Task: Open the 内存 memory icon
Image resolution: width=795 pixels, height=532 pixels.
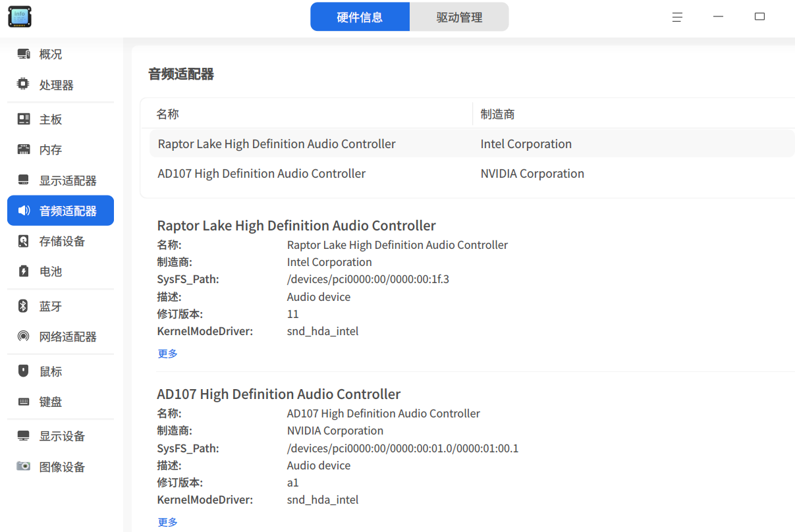Action: coord(24,149)
